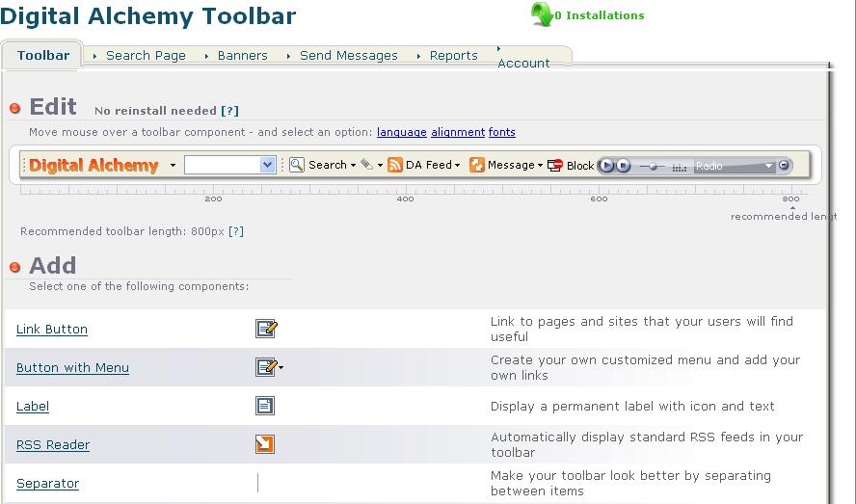Click the Block popup icon
856x504 pixels.
click(x=555, y=166)
